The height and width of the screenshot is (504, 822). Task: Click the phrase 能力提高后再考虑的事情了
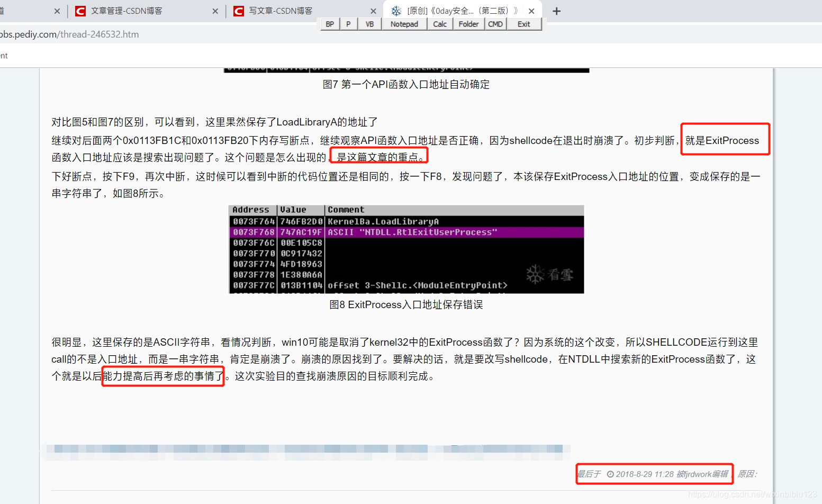164,376
